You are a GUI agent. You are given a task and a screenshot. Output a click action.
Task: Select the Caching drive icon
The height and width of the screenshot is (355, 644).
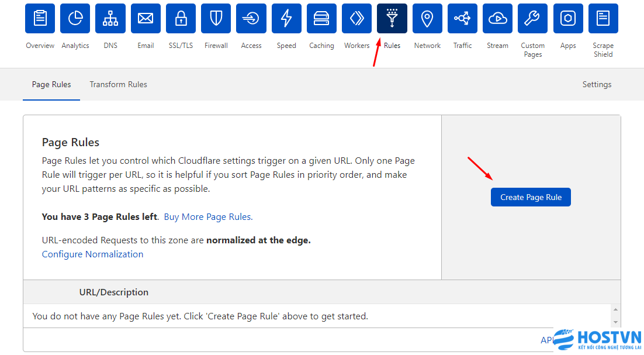coord(321,19)
